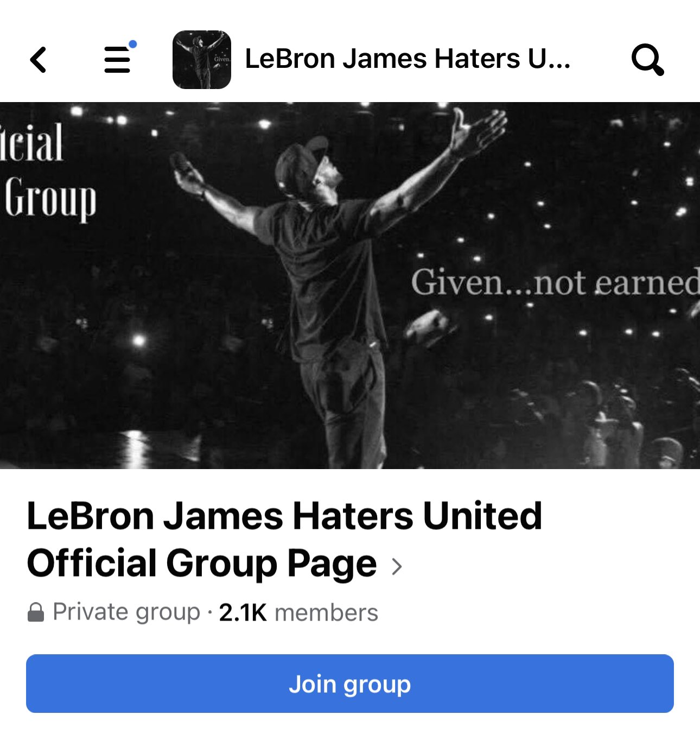Click the word 'members' next to 2.1K
The width and height of the screenshot is (700, 746).
click(x=327, y=612)
